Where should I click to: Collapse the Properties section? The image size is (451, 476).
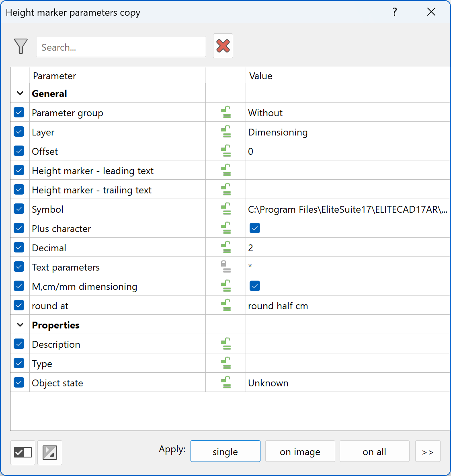(20, 324)
